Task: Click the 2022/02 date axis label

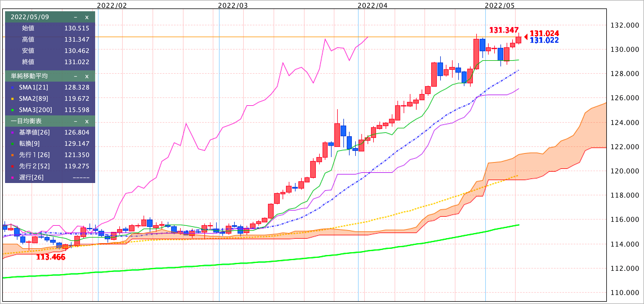Action: [112, 5]
